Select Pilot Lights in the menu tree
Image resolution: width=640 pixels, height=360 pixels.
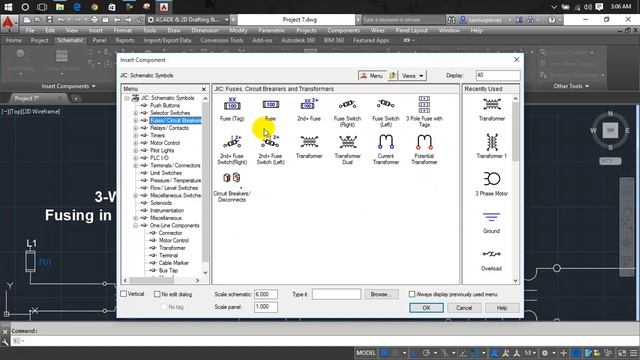click(x=162, y=150)
